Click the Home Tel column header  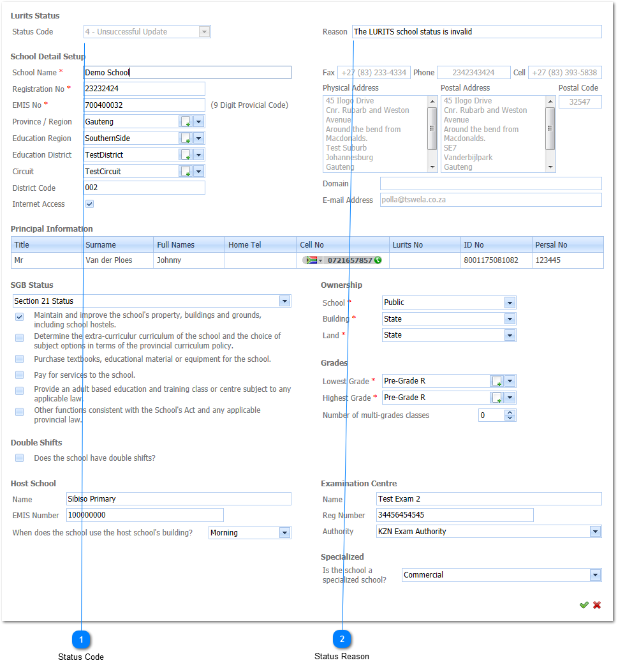pyautogui.click(x=260, y=244)
